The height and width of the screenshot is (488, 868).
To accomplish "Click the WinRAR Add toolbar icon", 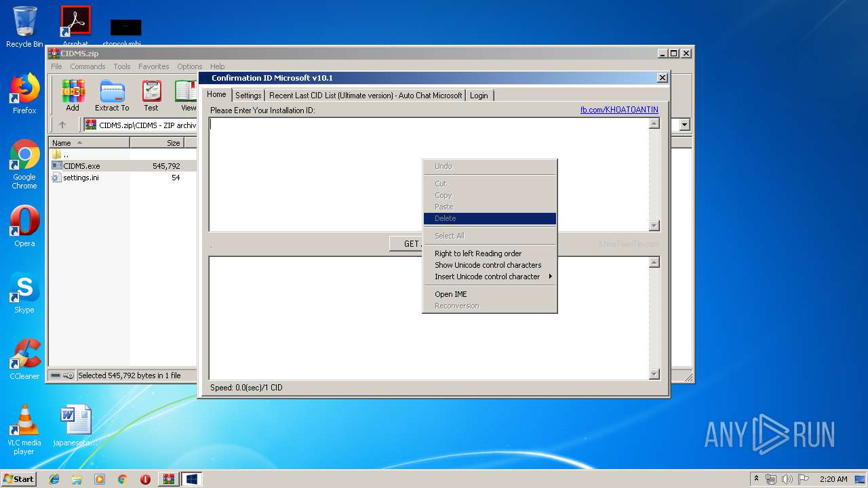I will [73, 96].
